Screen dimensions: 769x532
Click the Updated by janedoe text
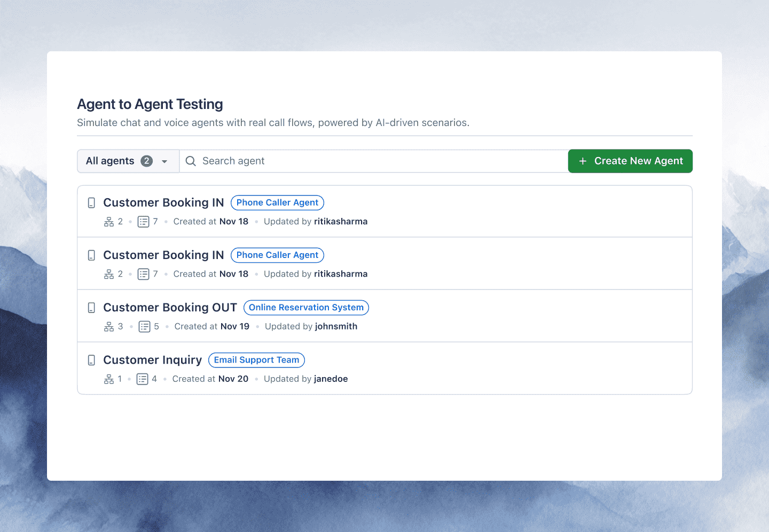[306, 379]
